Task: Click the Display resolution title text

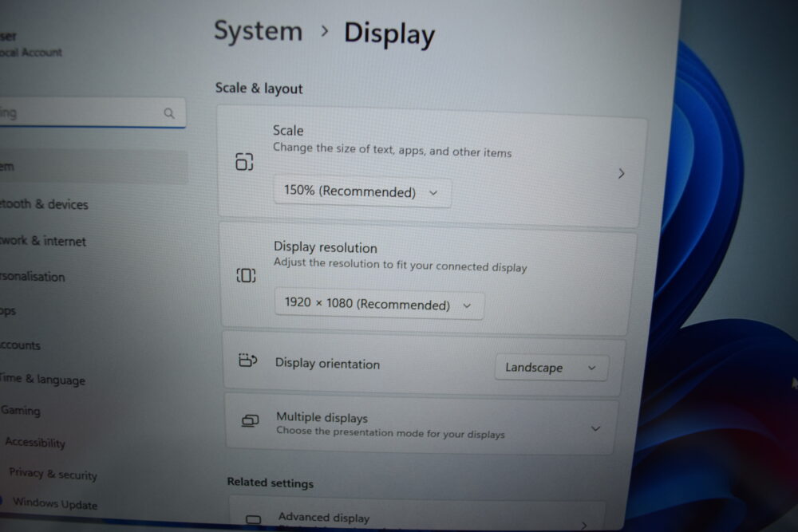Action: [x=326, y=247]
